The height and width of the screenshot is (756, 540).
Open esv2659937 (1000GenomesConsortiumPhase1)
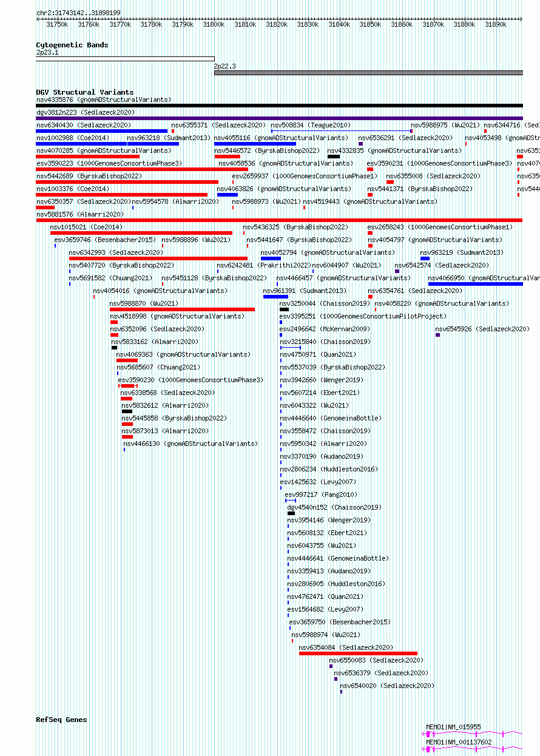click(x=305, y=176)
